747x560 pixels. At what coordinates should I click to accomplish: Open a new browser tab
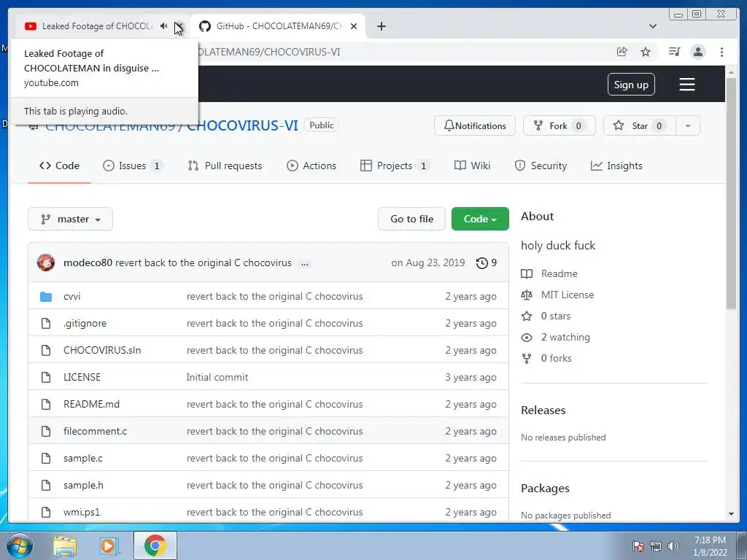coord(381,26)
